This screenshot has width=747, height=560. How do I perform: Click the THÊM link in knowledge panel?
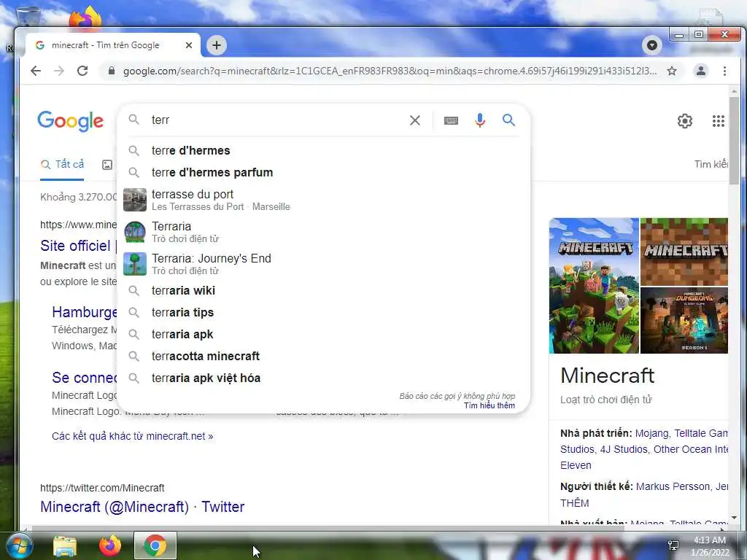[x=575, y=503]
